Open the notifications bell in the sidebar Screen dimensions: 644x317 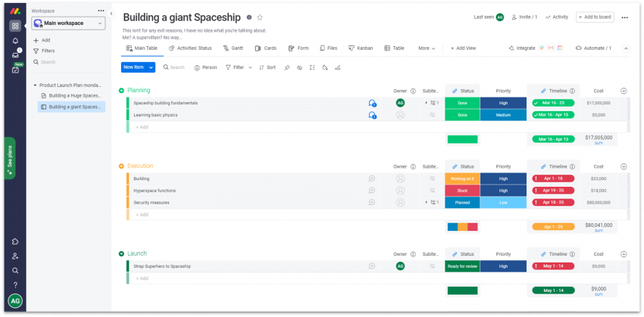15,40
